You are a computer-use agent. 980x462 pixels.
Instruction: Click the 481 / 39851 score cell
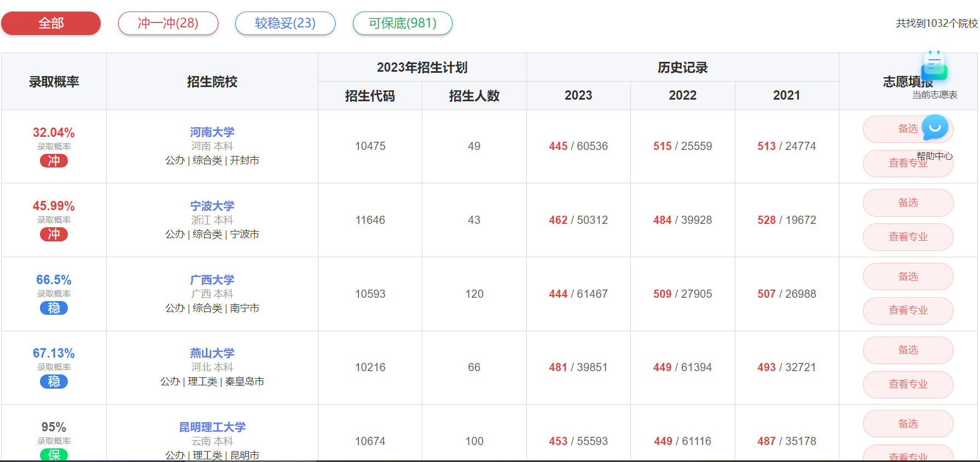pos(578,367)
